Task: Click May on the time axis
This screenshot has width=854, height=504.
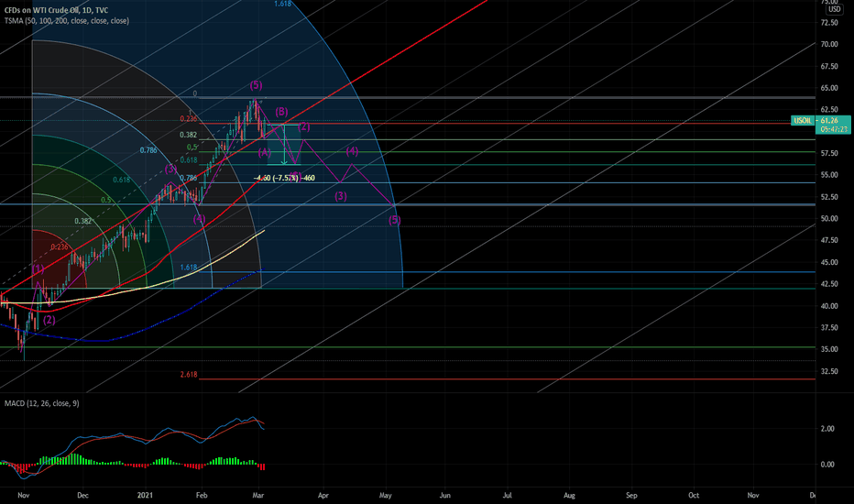Action: tap(385, 495)
